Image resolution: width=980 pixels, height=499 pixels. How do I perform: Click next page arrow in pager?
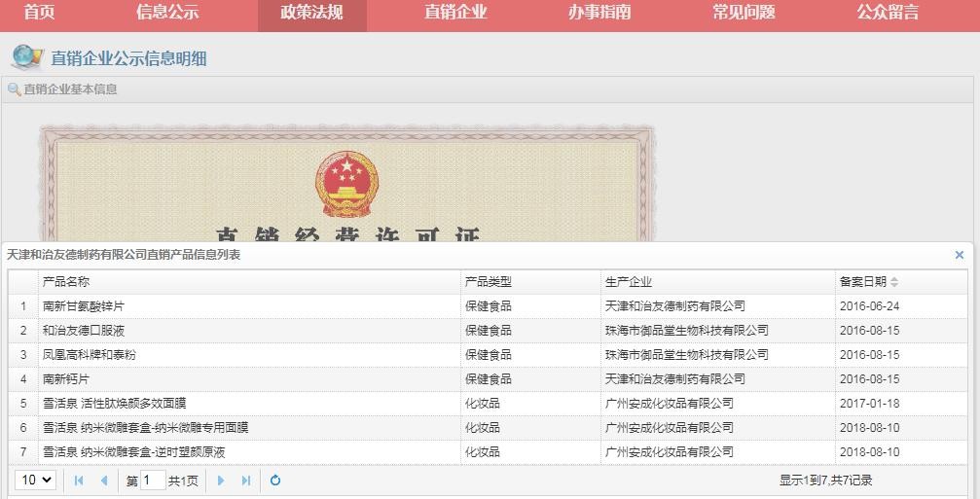click(221, 481)
